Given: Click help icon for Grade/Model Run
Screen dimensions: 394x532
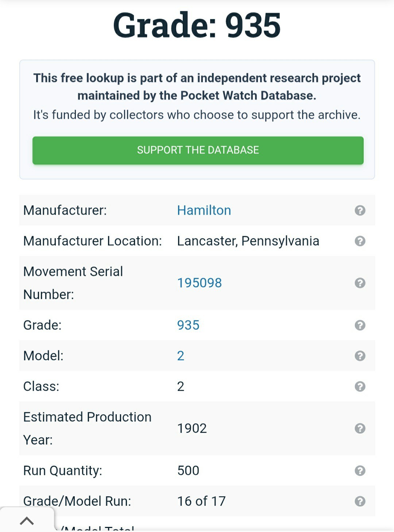Looking at the screenshot, I should point(360,501).
